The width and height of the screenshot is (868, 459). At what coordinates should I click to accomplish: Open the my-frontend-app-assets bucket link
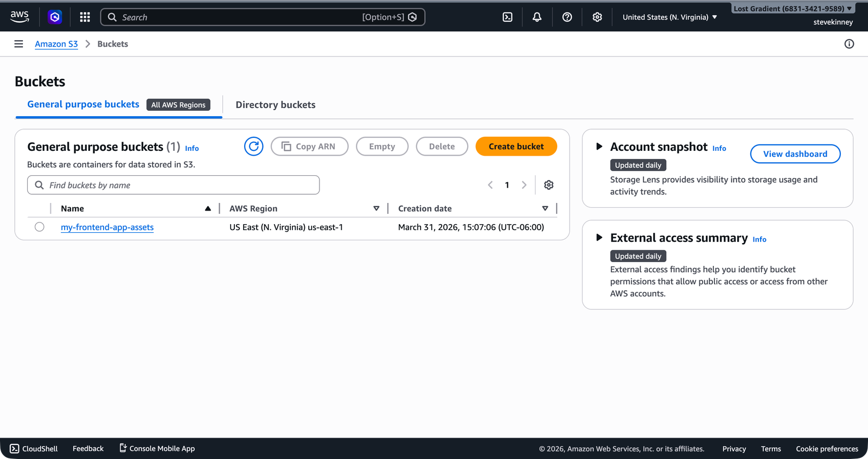pyautogui.click(x=107, y=227)
